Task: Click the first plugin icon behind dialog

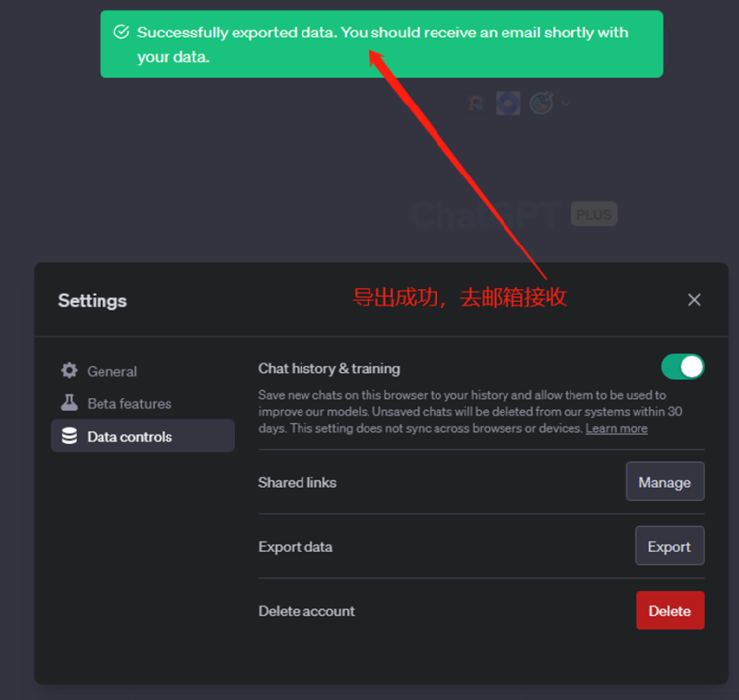Action: click(x=476, y=103)
